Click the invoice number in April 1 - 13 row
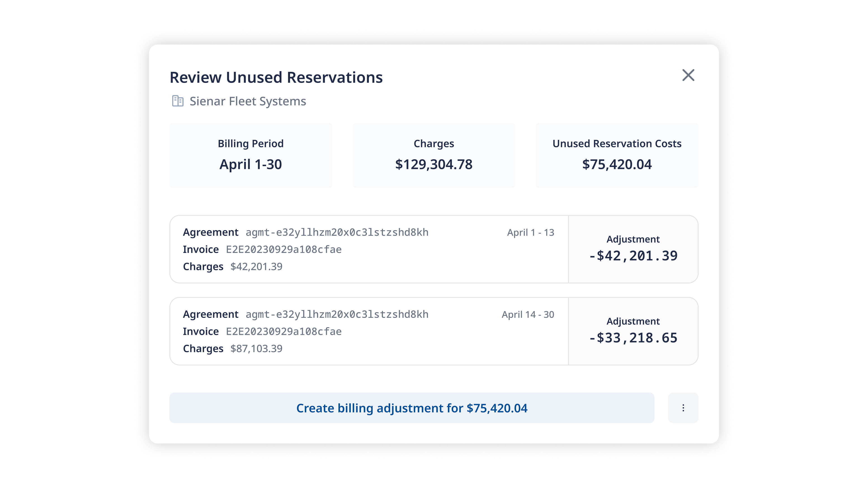Screen dimensions: 868x488 coord(284,250)
